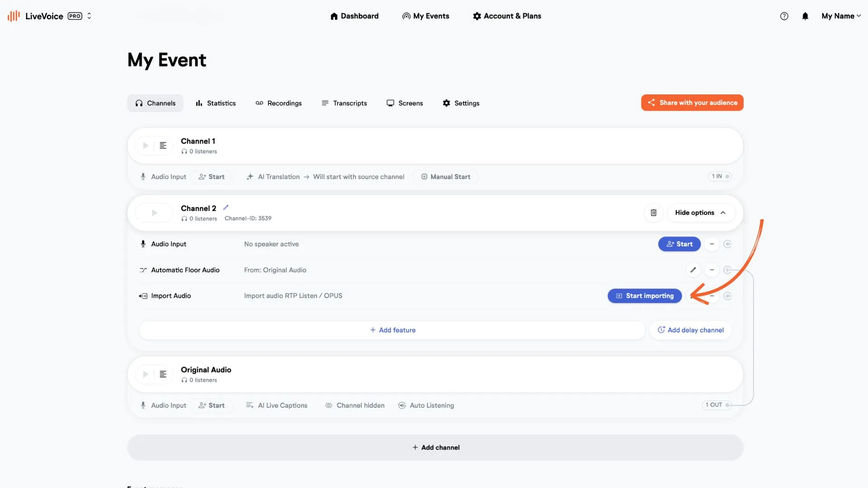
Task: Click the blue Start importing button
Action: 645,296
